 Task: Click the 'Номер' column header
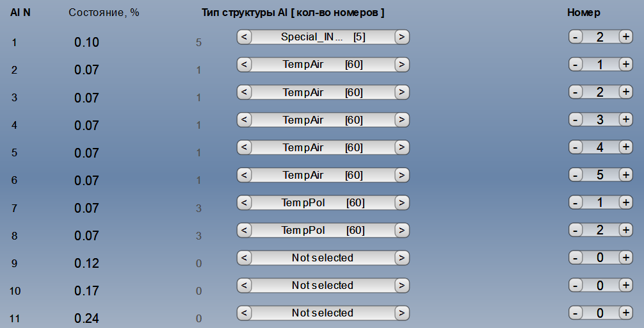(583, 13)
